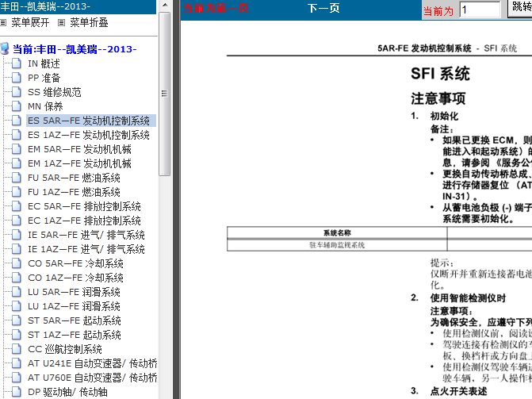Image resolution: width=532 pixels, height=399 pixels.
Task: Open the SS 维修规范 chapter
Action: pyautogui.click(x=54, y=92)
